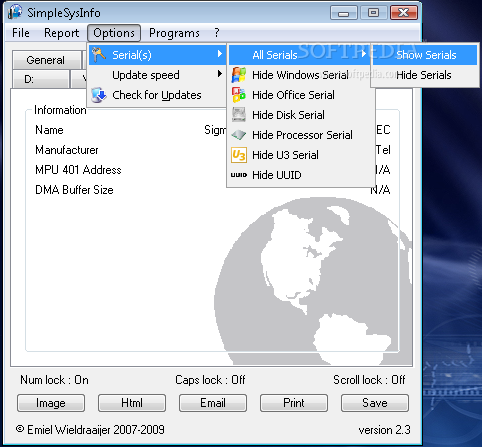Choose Hide Serials

click(x=425, y=75)
